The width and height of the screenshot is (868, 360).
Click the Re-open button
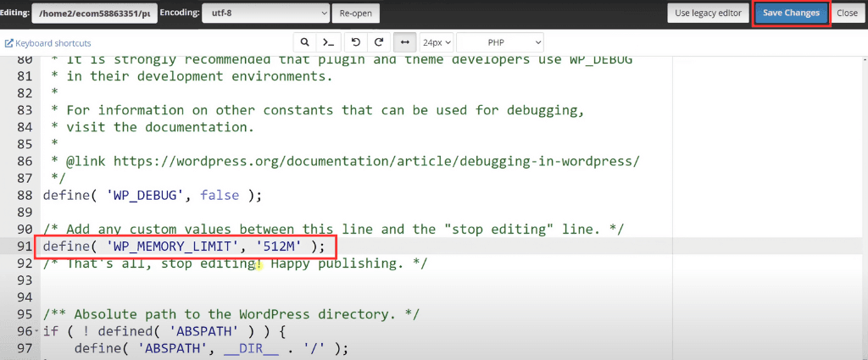[355, 13]
